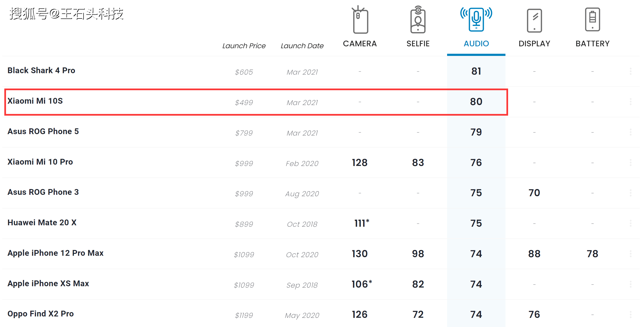Click Xiaomi Mi 10 Pro audio score 76

(x=476, y=163)
